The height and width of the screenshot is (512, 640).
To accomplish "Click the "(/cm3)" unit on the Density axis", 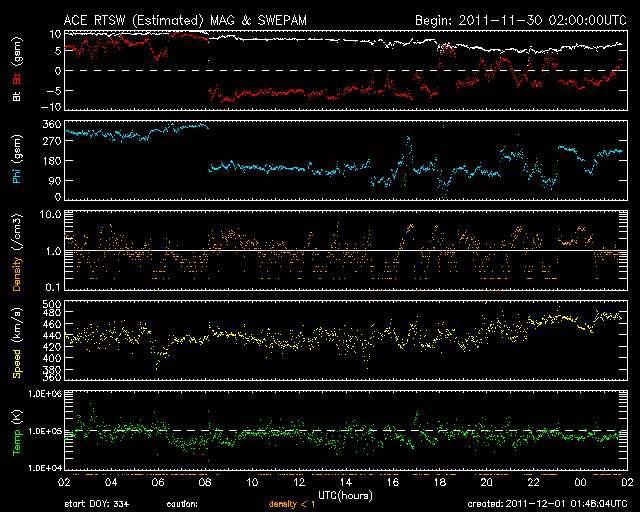I will pyautogui.click(x=17, y=234).
